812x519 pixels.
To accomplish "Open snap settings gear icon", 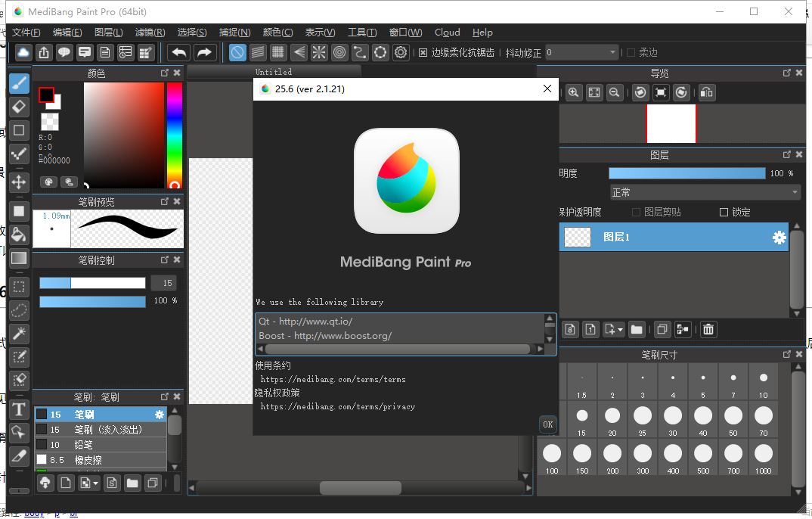I will tap(401, 52).
